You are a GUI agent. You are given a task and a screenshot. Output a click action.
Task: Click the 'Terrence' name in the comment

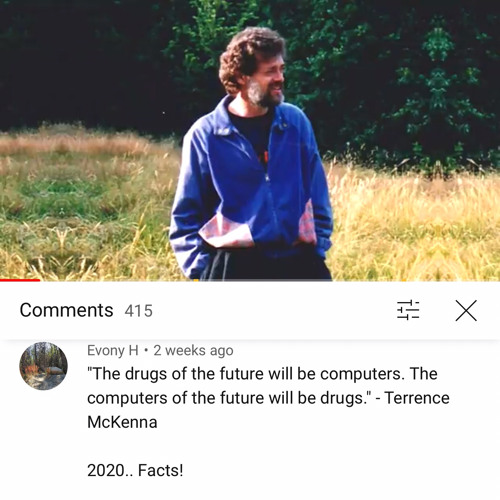point(417,398)
